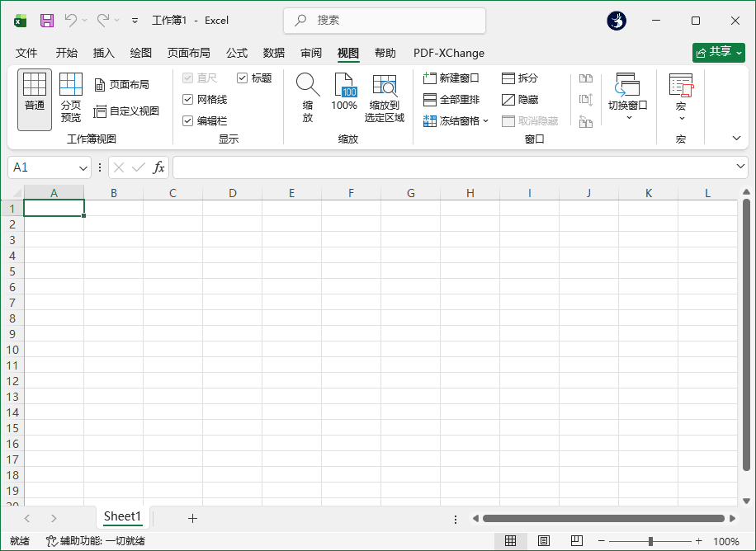This screenshot has width=756, height=551.
Task: Open the PDF-XChange ribbon tab
Action: (448, 53)
